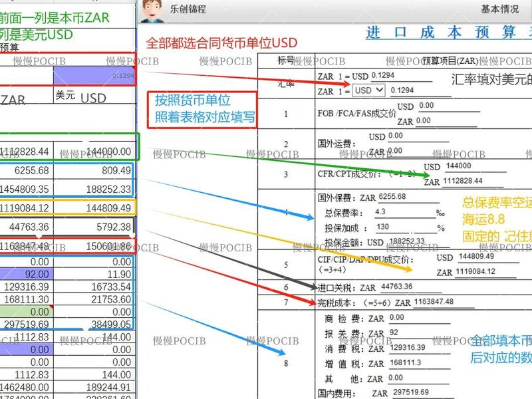Select spreadsheet cell 189244.91
This screenshot has width=532, height=399.
94,387
